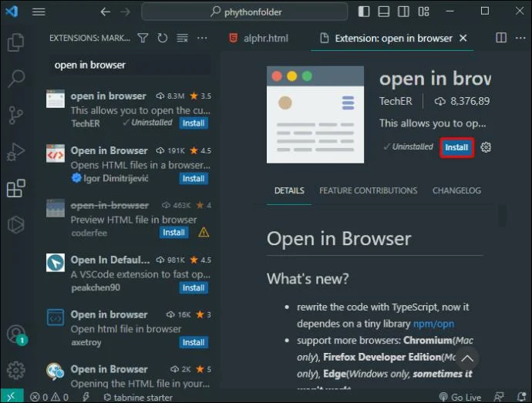Screen dimensions: 532x403
Task: Open the remote window status bar icon
Action: pyautogui.click(x=12, y=396)
